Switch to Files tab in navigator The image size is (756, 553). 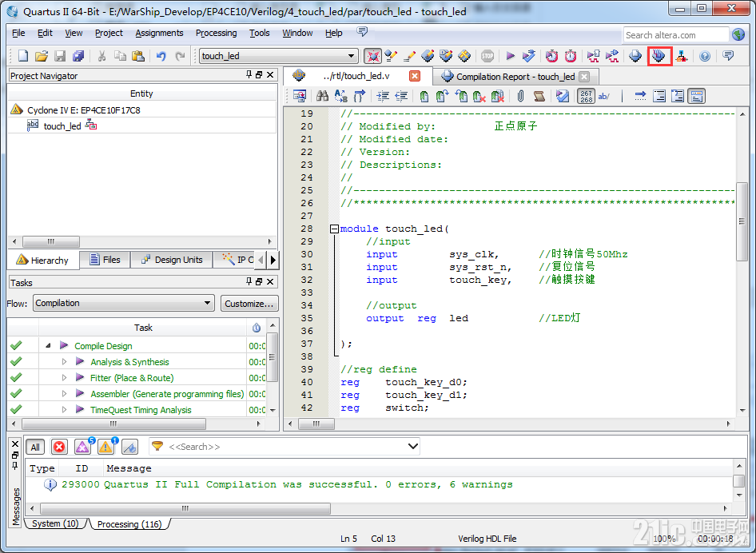click(105, 260)
